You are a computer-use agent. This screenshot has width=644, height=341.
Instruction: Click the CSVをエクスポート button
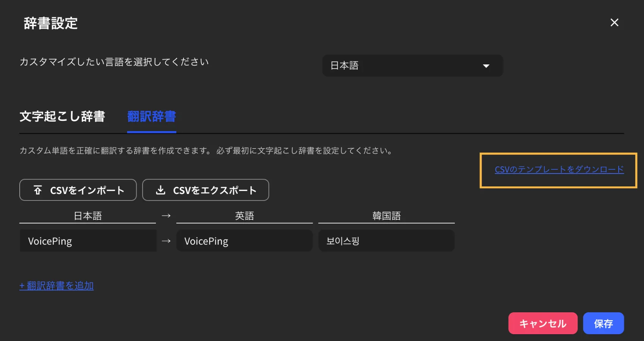[x=205, y=190]
